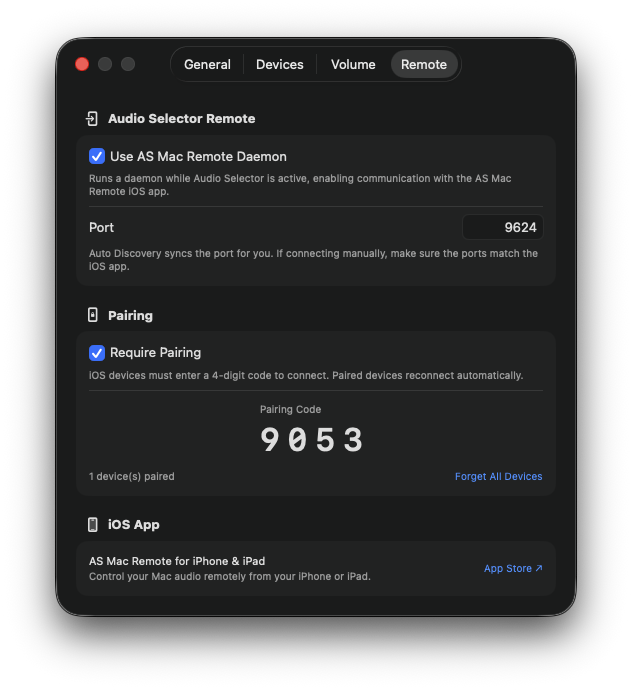Viewport: 632px width, 690px height.
Task: Click the 'iOS devices must enter a 4-digit code' text
Action: [306, 375]
